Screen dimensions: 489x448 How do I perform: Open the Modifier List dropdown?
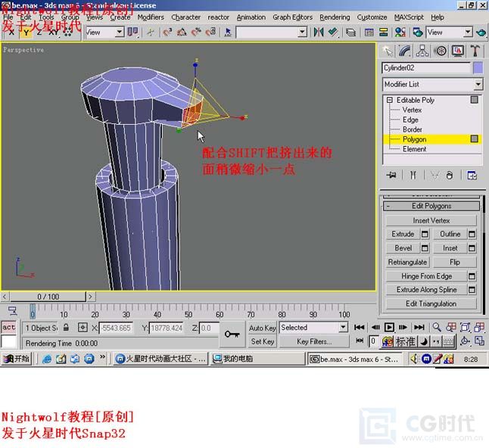pyautogui.click(x=432, y=84)
